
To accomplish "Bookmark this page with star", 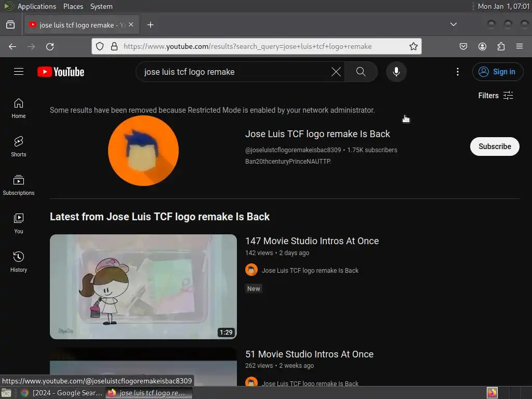I will tap(413, 46).
